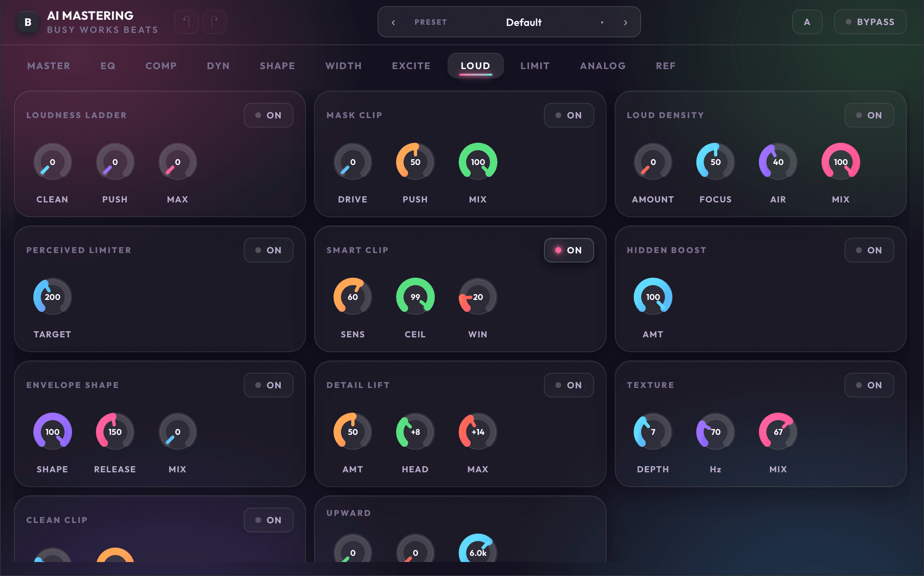The height and width of the screenshot is (576, 924).
Task: Click the Upward 6.0k knob
Action: pyautogui.click(x=478, y=548)
